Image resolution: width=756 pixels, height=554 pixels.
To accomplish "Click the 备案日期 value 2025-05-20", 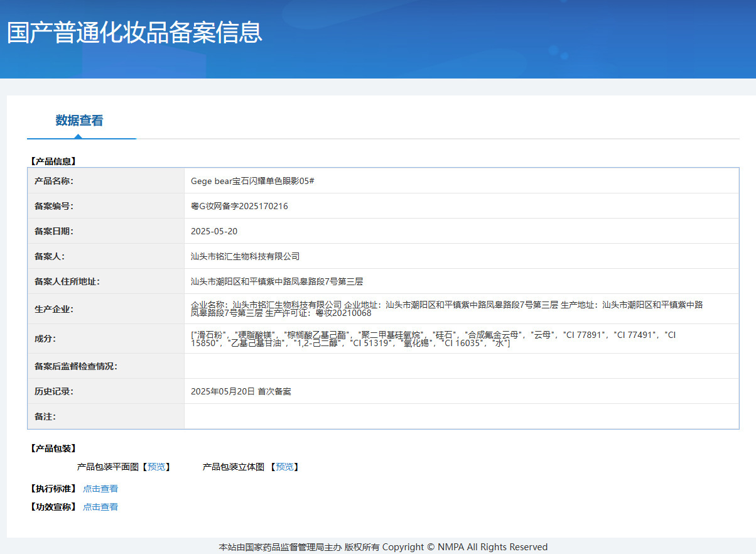I will click(214, 231).
